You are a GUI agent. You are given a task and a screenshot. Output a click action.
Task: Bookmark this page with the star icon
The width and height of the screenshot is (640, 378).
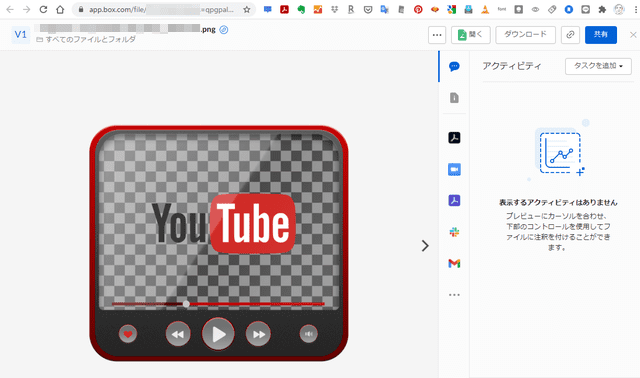pos(247,9)
